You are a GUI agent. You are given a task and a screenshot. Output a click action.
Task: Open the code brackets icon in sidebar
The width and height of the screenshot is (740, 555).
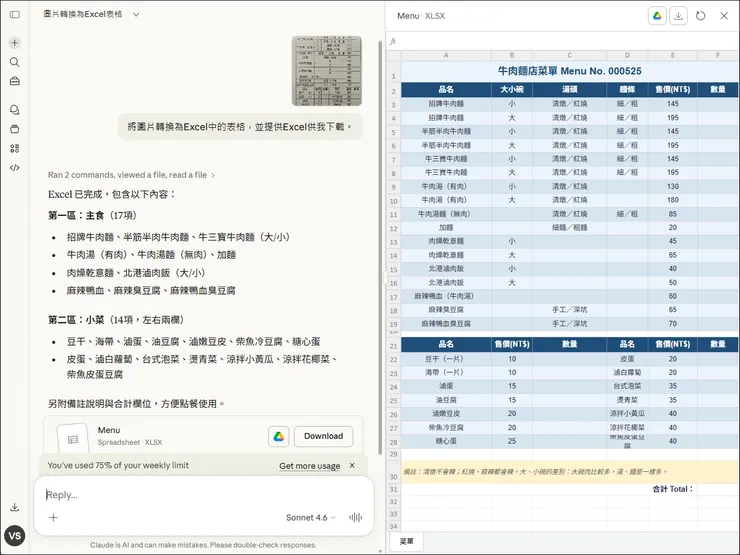point(15,168)
